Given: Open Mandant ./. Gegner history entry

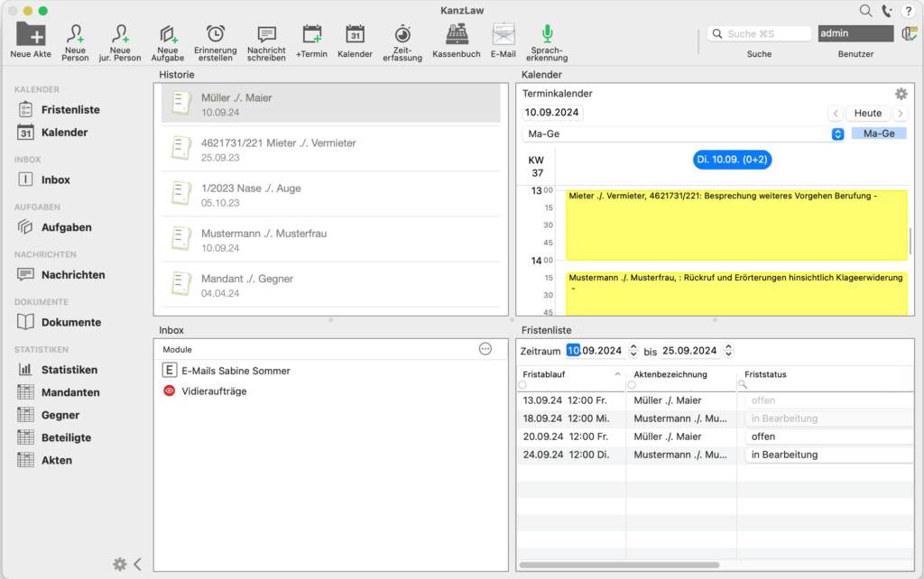Looking at the screenshot, I should coord(330,286).
